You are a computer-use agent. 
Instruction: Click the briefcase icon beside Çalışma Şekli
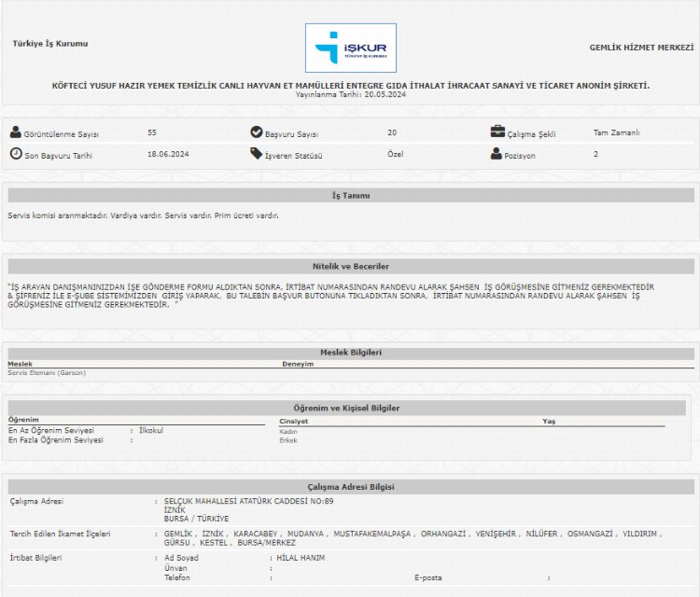coord(497,132)
